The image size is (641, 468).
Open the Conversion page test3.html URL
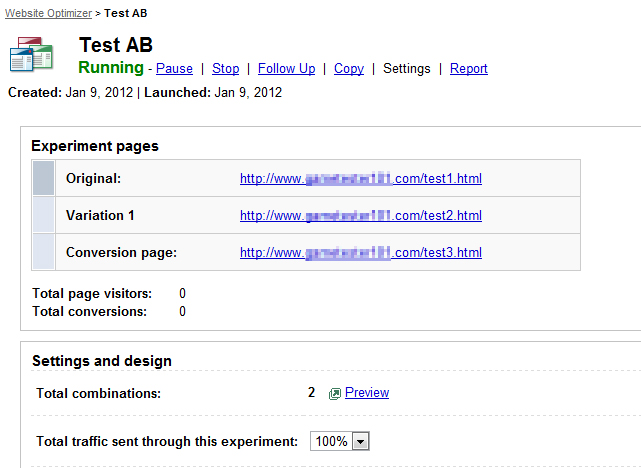pyautogui.click(x=360, y=252)
